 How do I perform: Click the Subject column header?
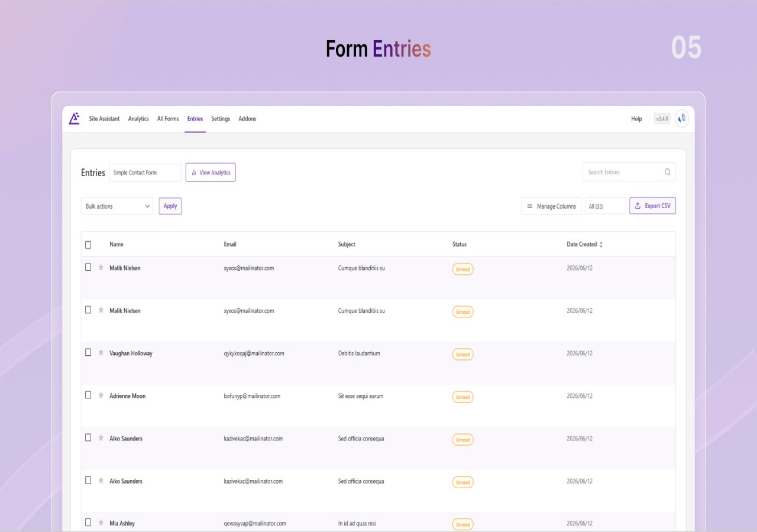pyautogui.click(x=347, y=245)
